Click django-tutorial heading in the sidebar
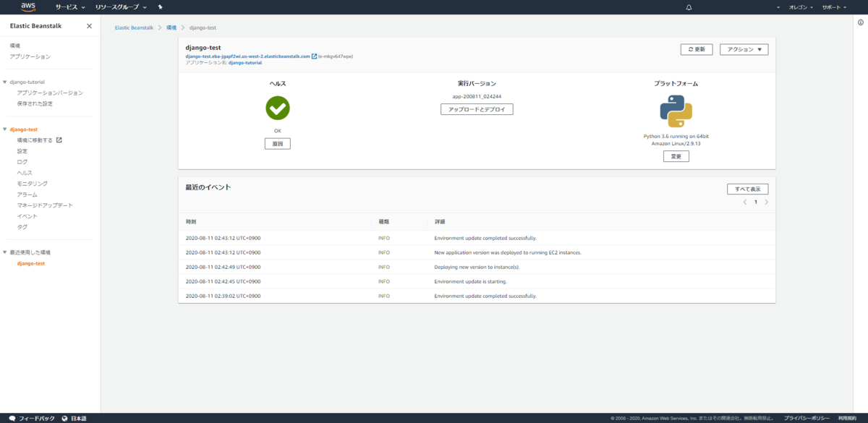868x423 pixels. click(27, 82)
